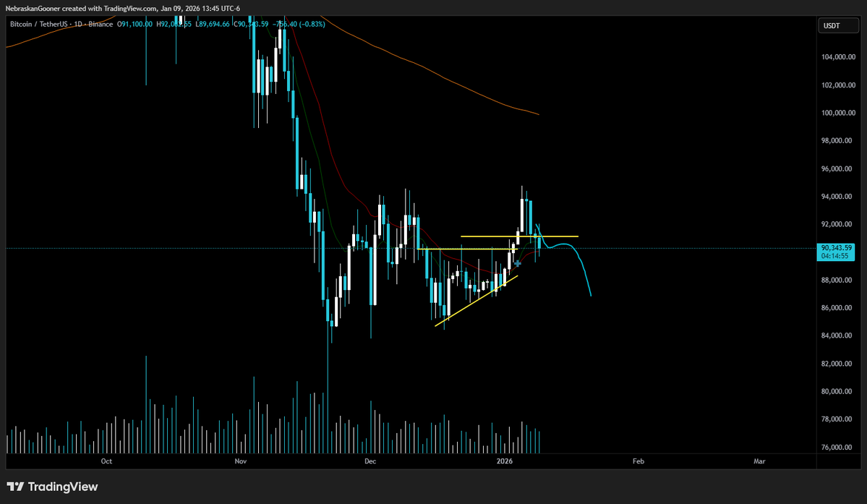Image resolution: width=867 pixels, height=504 pixels.
Task: Click the 102,000.00 price axis label
Action: (838, 85)
